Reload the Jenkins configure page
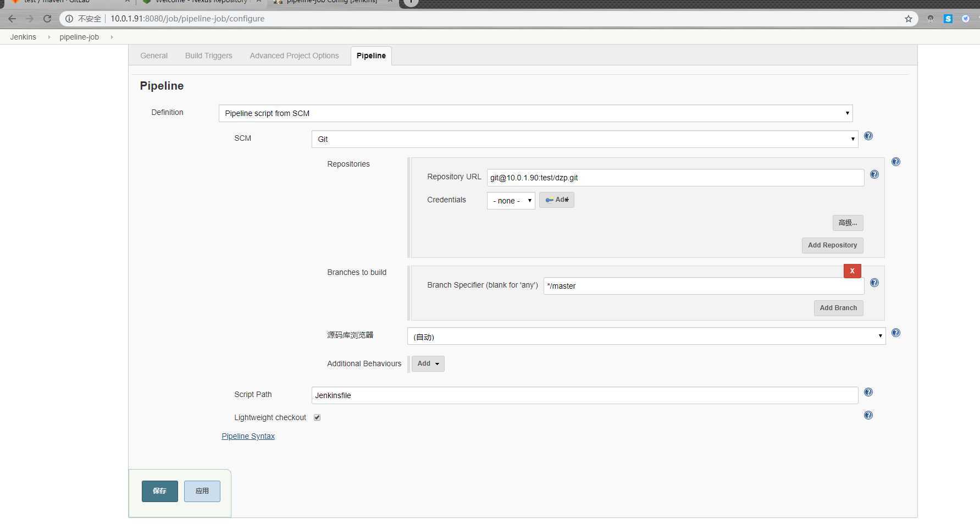This screenshot has width=980, height=529. [x=47, y=19]
